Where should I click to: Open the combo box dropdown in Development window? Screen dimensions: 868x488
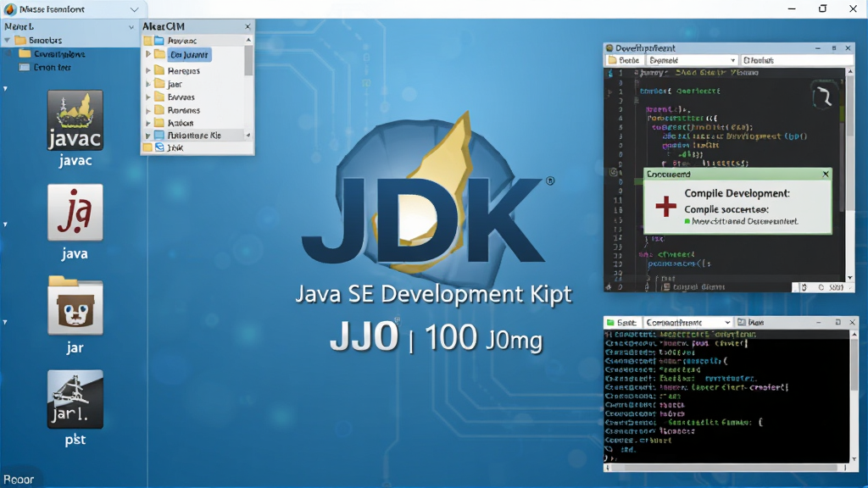(732, 60)
